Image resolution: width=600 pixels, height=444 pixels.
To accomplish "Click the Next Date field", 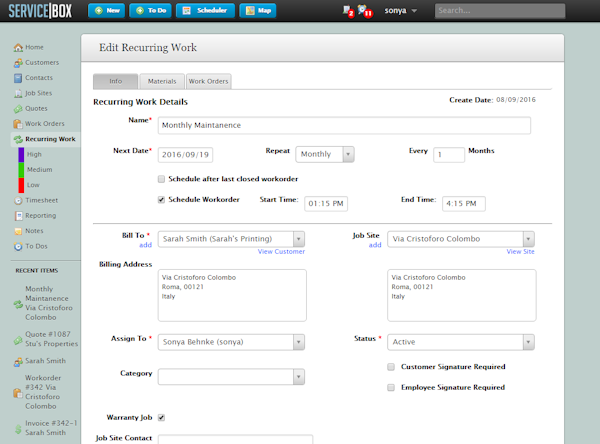I will (185, 155).
